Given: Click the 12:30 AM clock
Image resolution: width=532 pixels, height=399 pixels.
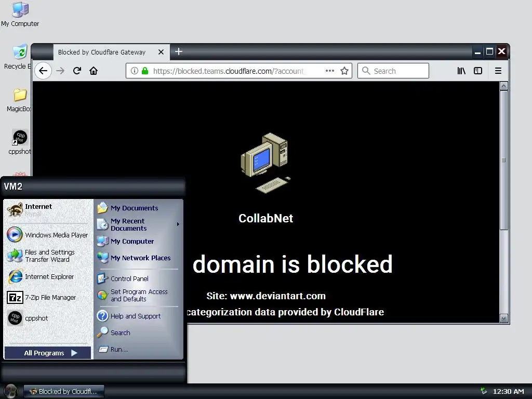Looking at the screenshot, I should (x=508, y=392).
